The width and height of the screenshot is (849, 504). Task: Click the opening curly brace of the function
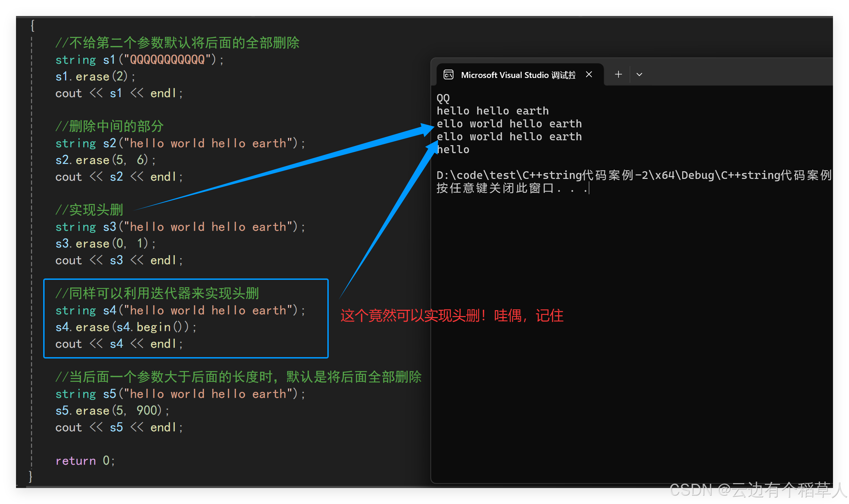coord(32,25)
